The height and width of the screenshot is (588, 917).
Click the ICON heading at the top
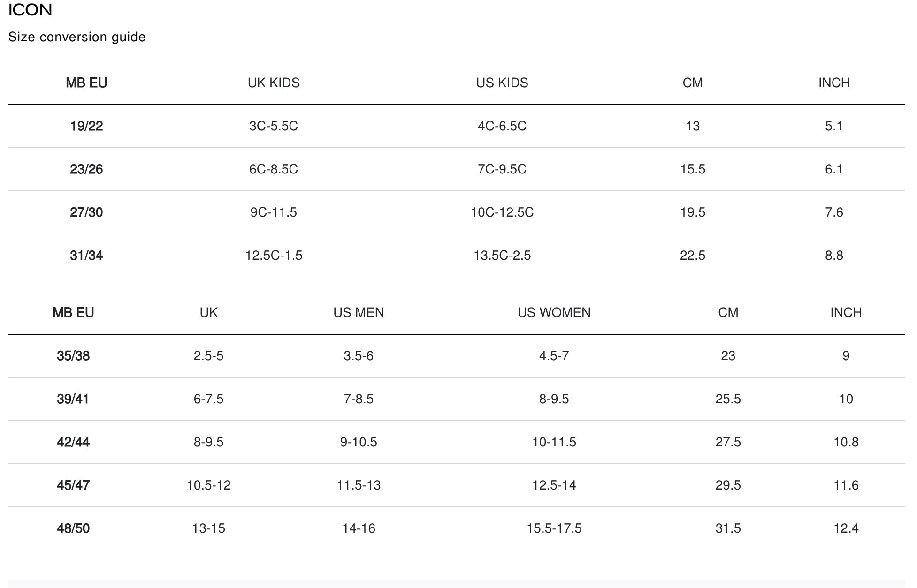coord(30,10)
